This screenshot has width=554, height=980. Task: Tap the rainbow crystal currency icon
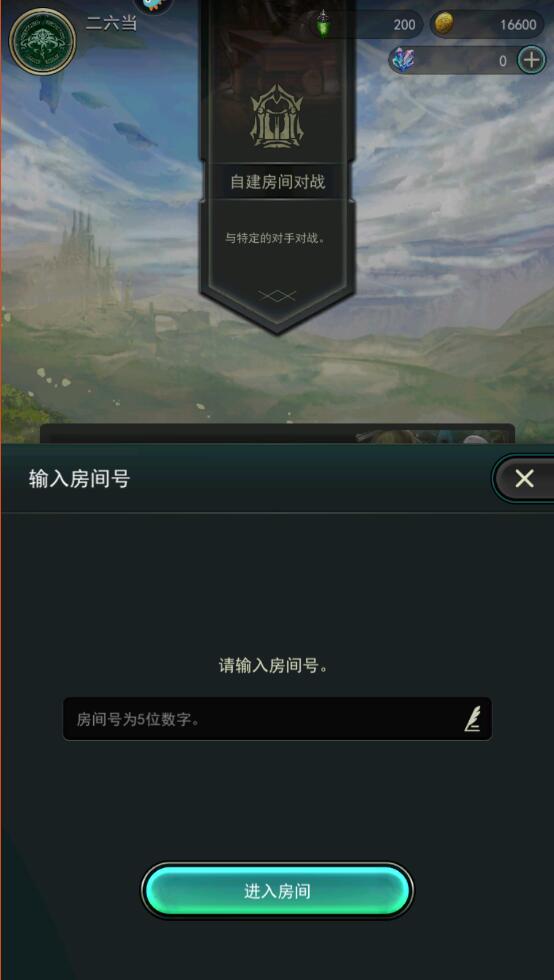pyautogui.click(x=402, y=61)
